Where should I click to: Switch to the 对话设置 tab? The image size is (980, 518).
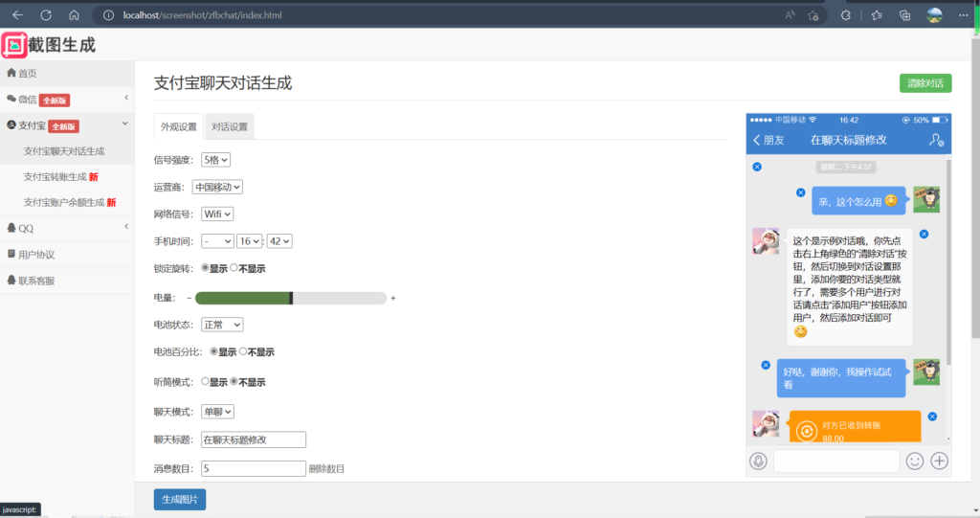(230, 126)
